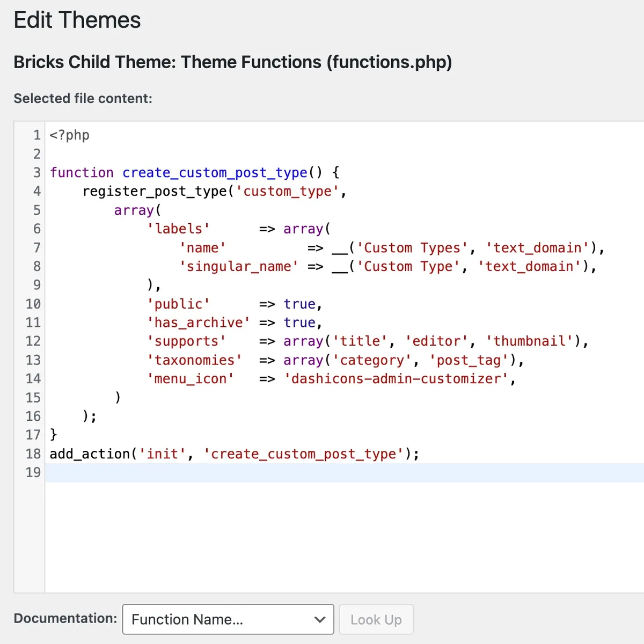This screenshot has height=644, width=644.
Task: Click the 'Custom Types' string on line 7
Action: [413, 248]
